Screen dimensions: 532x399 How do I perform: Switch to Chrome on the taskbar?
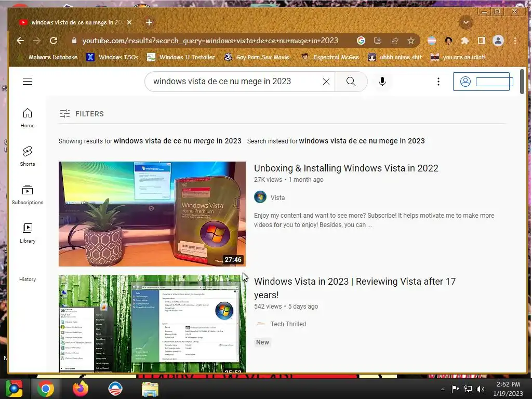pyautogui.click(x=46, y=389)
